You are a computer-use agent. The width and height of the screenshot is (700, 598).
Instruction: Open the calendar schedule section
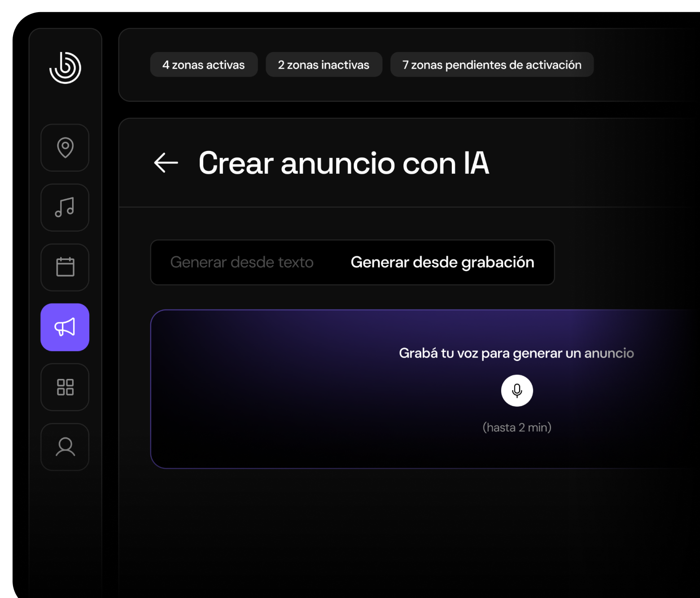tap(65, 267)
